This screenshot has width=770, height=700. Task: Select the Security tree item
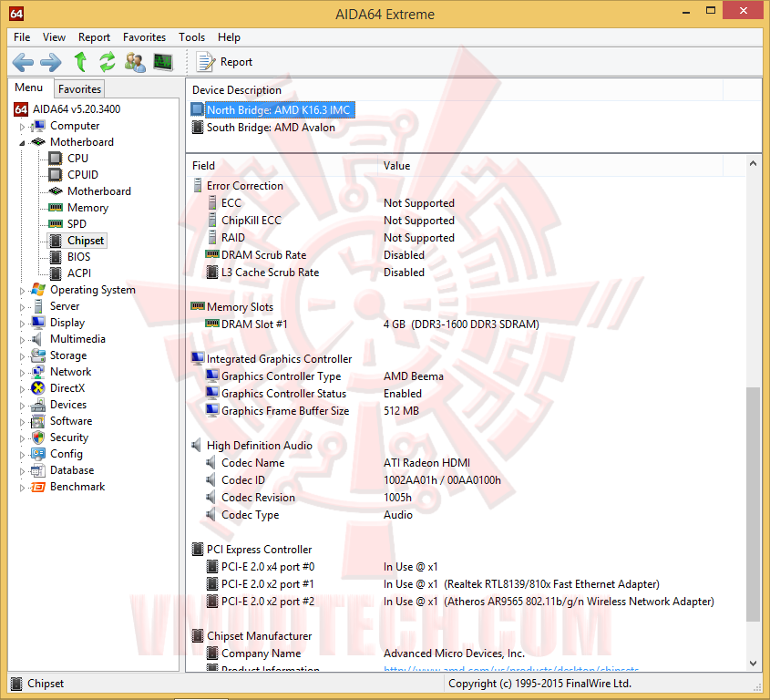pos(69,437)
